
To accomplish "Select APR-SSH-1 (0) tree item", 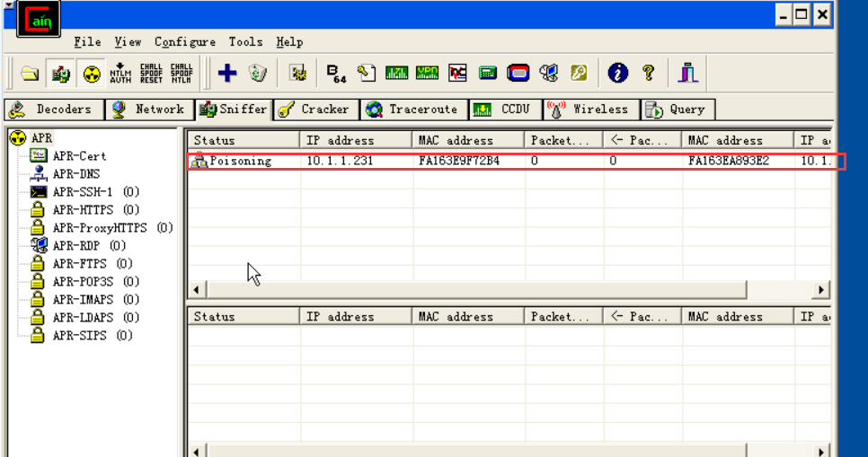I will 96,192.
